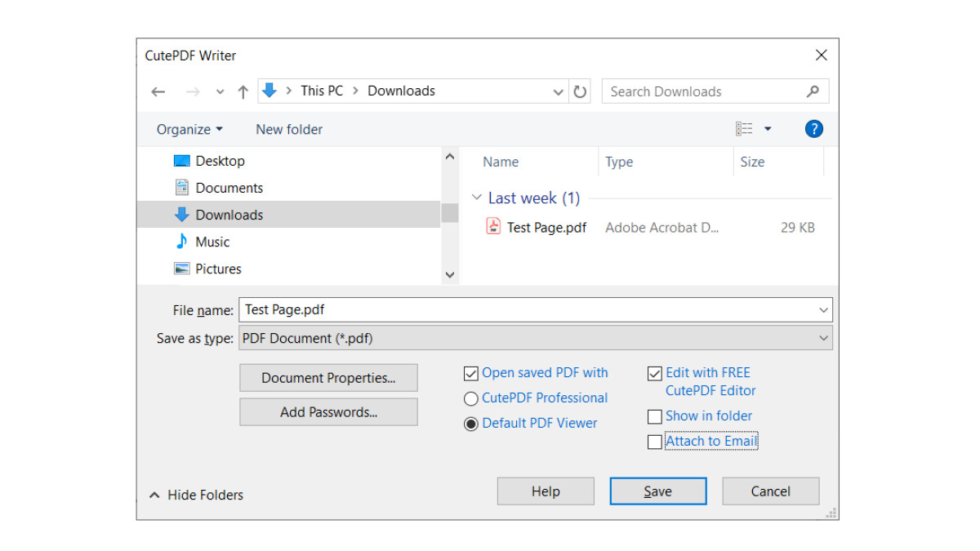Create a New folder

288,128
